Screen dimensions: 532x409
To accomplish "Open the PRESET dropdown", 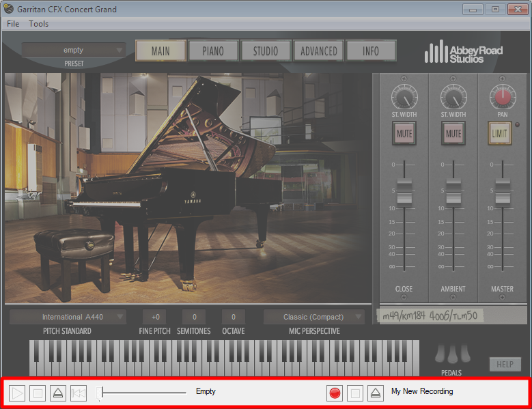I will point(74,51).
